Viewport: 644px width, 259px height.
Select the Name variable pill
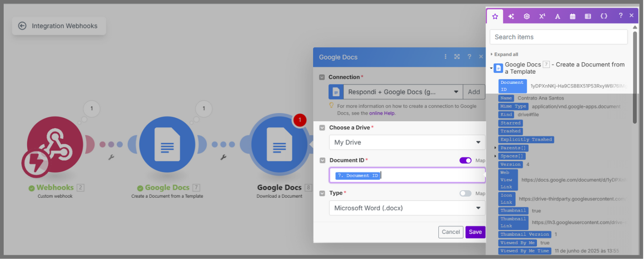506,98
